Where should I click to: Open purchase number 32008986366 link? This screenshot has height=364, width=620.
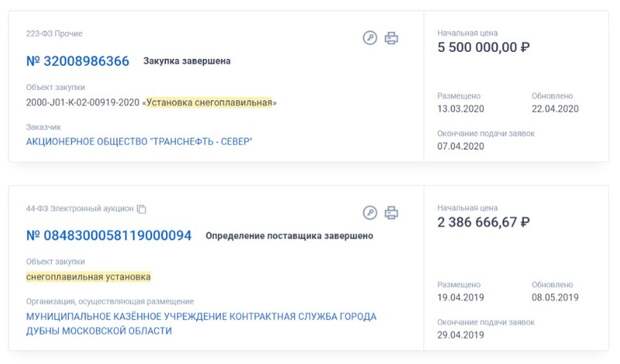[78, 61]
